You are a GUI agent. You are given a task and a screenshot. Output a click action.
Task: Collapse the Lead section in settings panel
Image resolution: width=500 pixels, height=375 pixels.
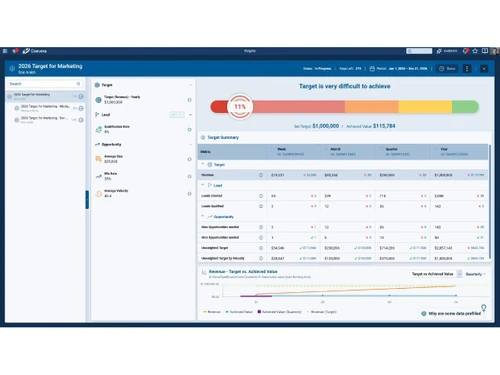pyautogui.click(x=190, y=115)
